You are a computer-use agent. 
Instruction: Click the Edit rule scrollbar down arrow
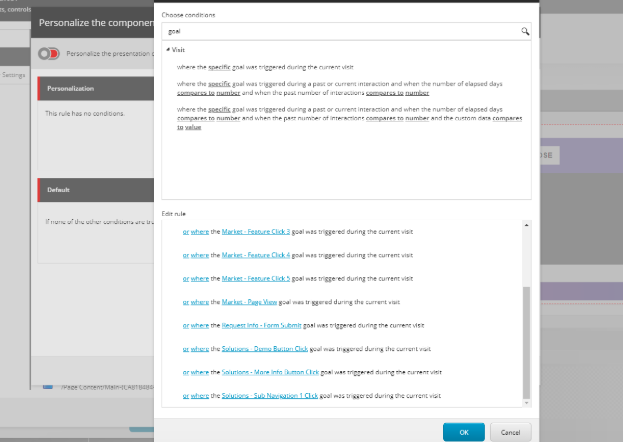point(526,403)
